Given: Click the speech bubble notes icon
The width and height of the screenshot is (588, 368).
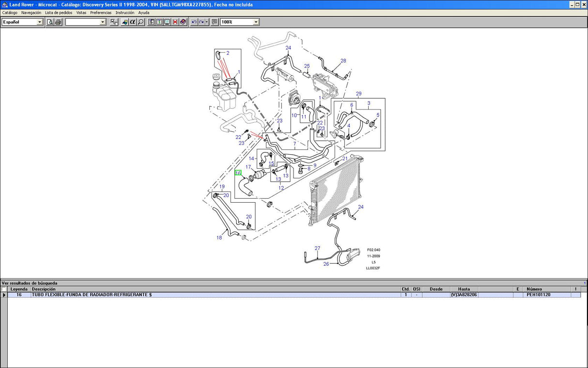Looking at the screenshot, I should pos(215,22).
